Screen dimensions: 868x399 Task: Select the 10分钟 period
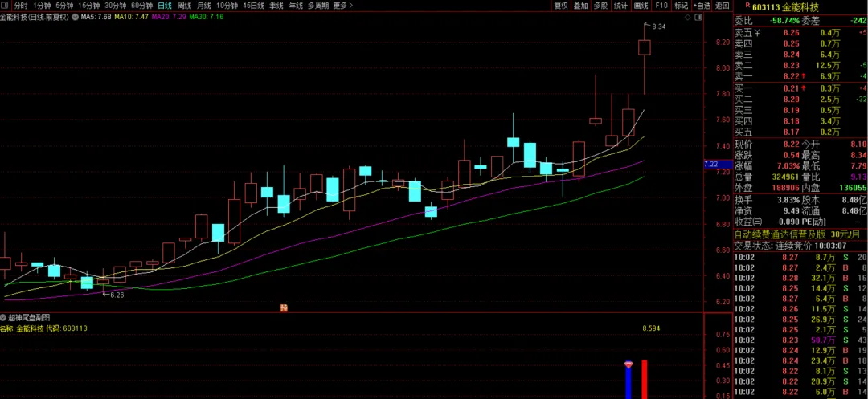(227, 6)
